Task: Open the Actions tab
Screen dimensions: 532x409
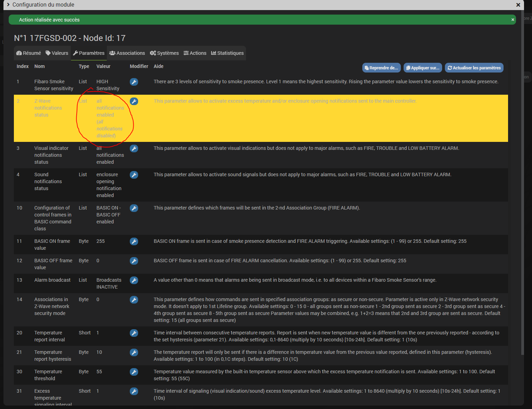Action: (x=195, y=53)
